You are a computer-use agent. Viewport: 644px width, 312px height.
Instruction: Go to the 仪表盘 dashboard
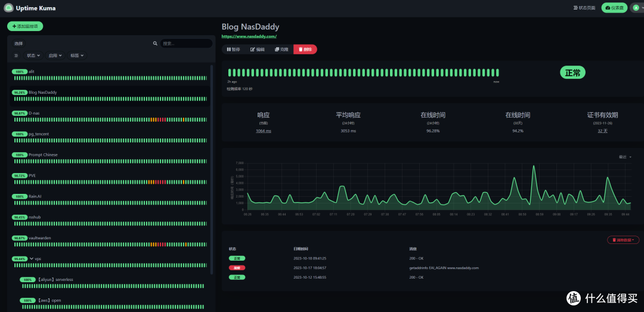click(x=614, y=8)
